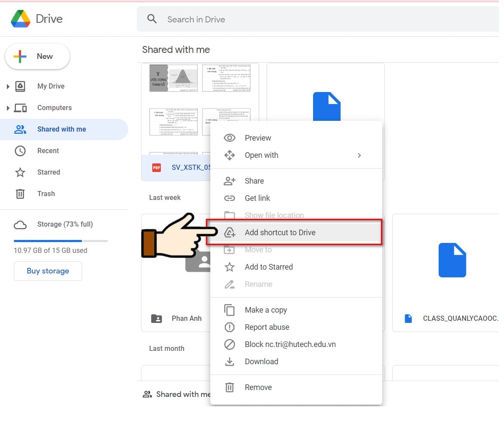Viewport: 504px width, 430px height.
Task: Click the Block abuse circle icon
Action: [229, 344]
